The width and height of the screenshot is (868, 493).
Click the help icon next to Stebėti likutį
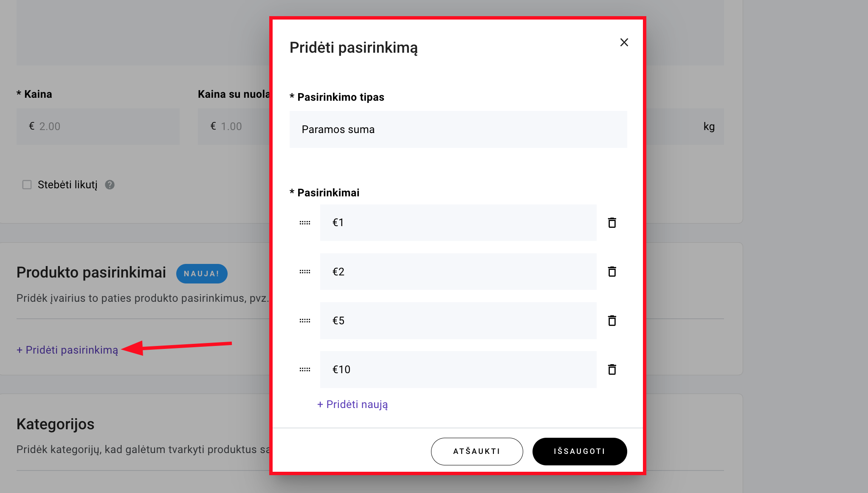point(110,185)
